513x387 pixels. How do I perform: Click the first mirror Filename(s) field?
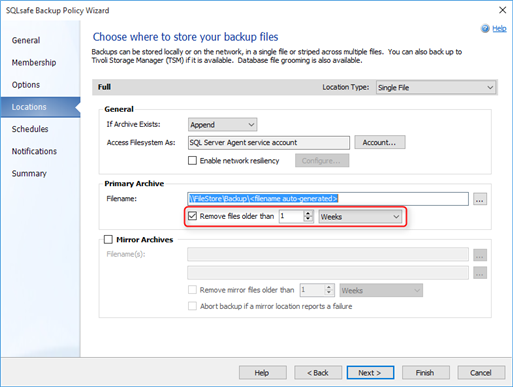coord(328,254)
